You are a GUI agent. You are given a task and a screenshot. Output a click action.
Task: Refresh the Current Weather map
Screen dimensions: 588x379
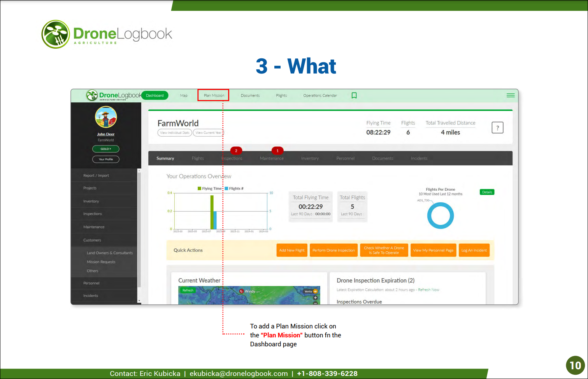(x=188, y=290)
